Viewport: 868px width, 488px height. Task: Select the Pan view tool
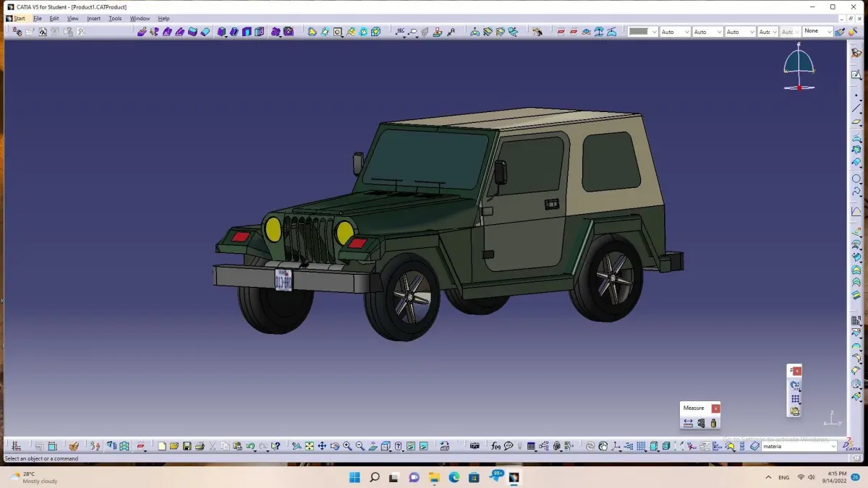(x=322, y=446)
